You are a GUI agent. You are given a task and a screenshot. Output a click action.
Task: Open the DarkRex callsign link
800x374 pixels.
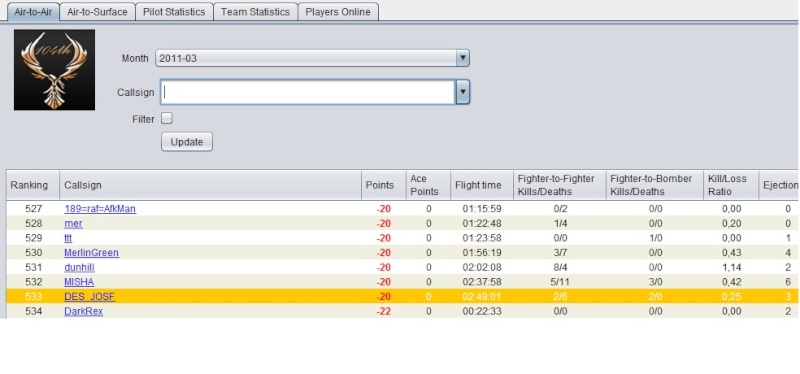(x=83, y=311)
